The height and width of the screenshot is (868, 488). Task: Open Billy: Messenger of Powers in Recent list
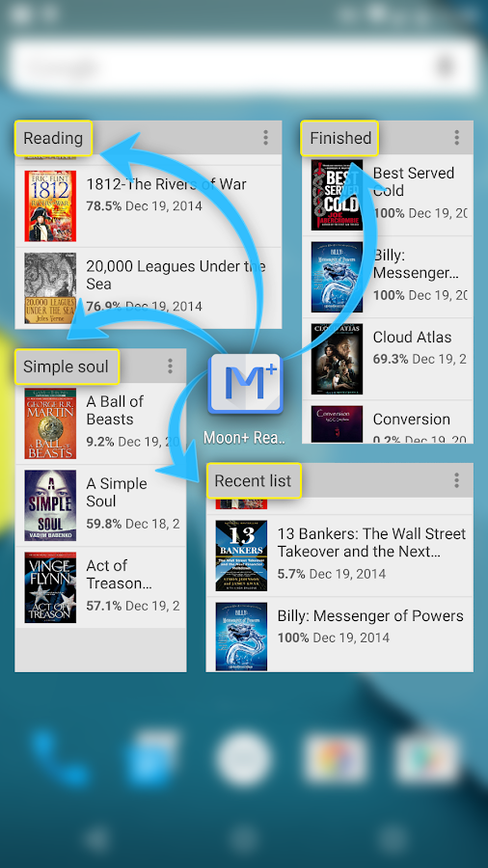(x=339, y=635)
